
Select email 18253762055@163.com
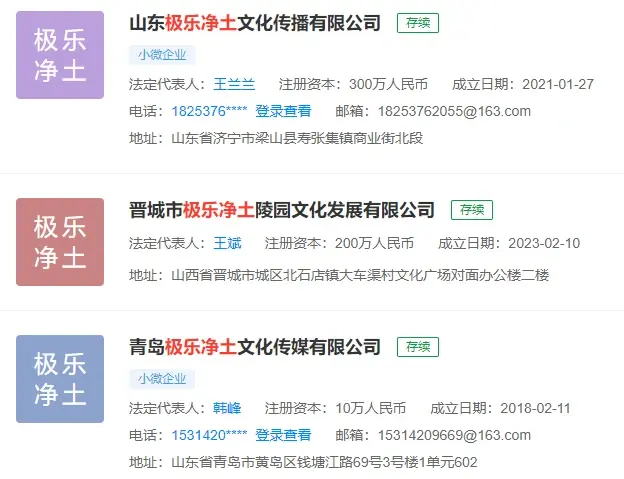tap(454, 111)
